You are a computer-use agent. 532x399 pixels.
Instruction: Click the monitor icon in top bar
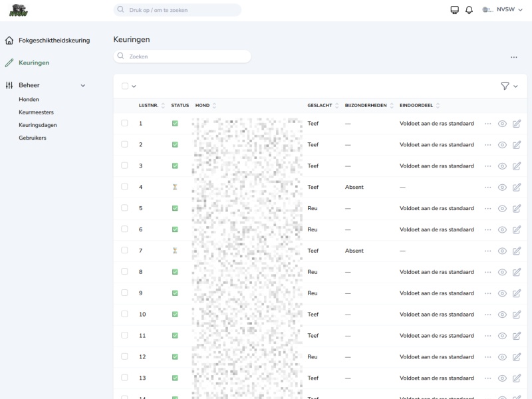455,10
